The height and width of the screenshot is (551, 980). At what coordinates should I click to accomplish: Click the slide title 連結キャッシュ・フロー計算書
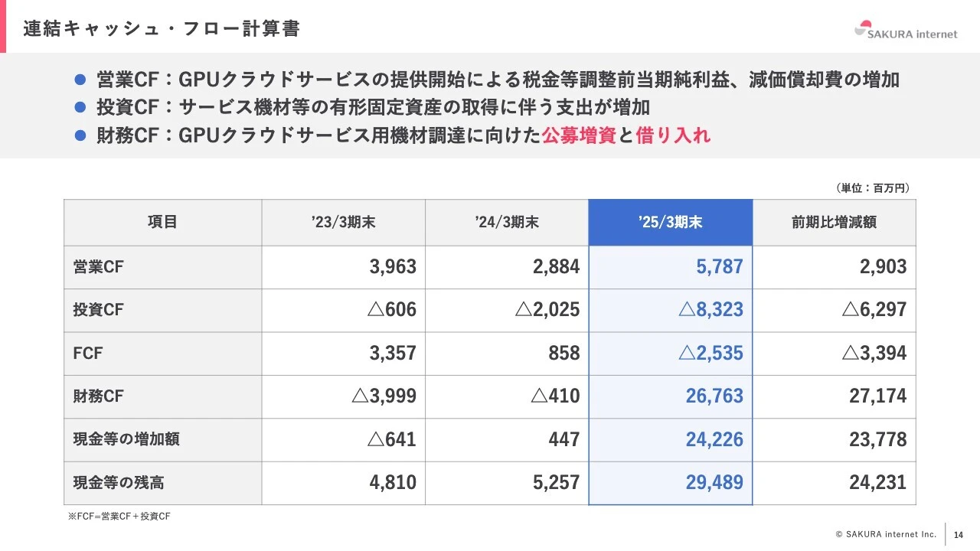[x=161, y=29]
